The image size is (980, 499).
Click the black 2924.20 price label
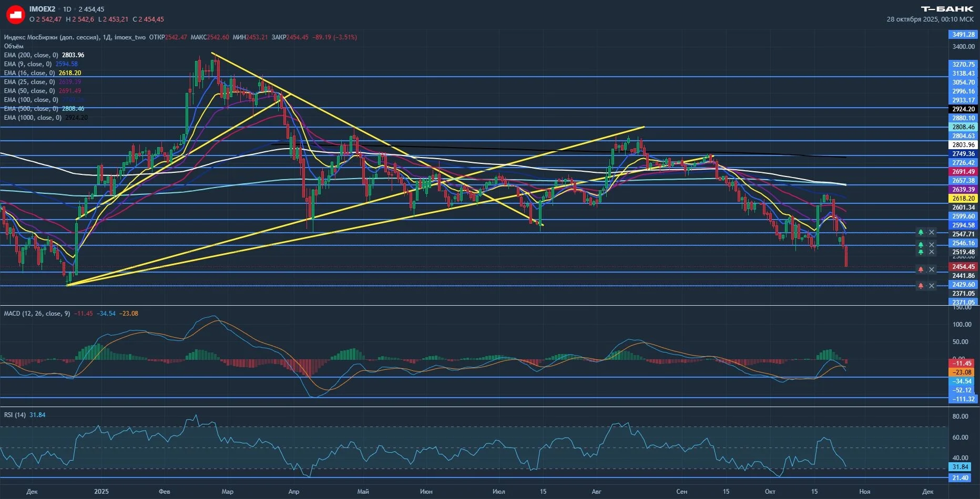click(963, 109)
